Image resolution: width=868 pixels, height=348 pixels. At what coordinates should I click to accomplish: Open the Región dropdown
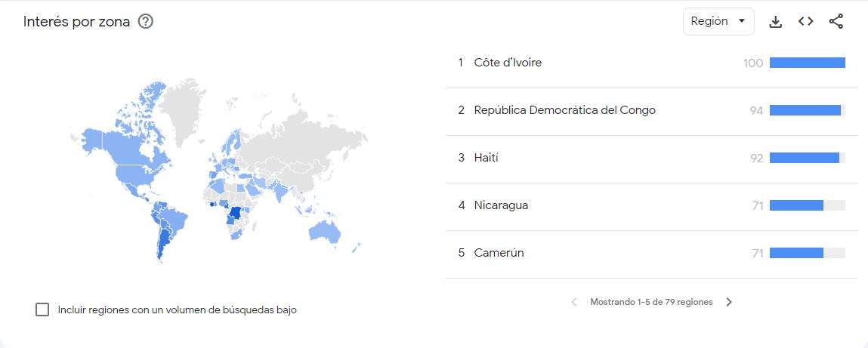(718, 22)
